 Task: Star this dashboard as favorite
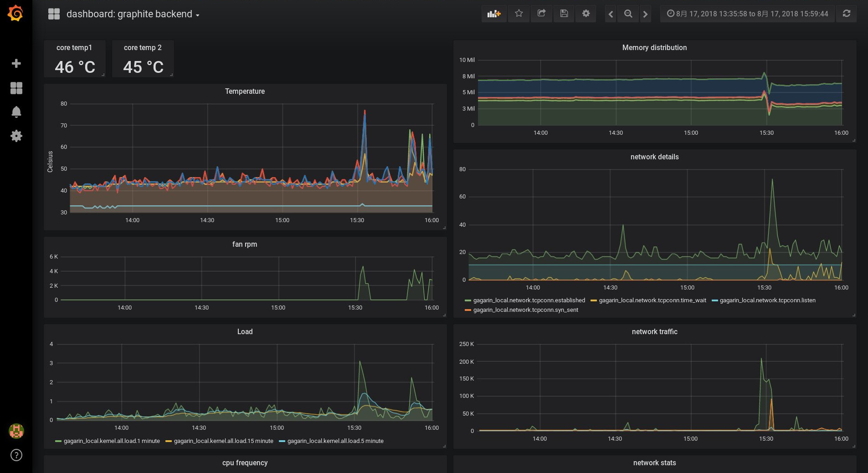tap(519, 14)
